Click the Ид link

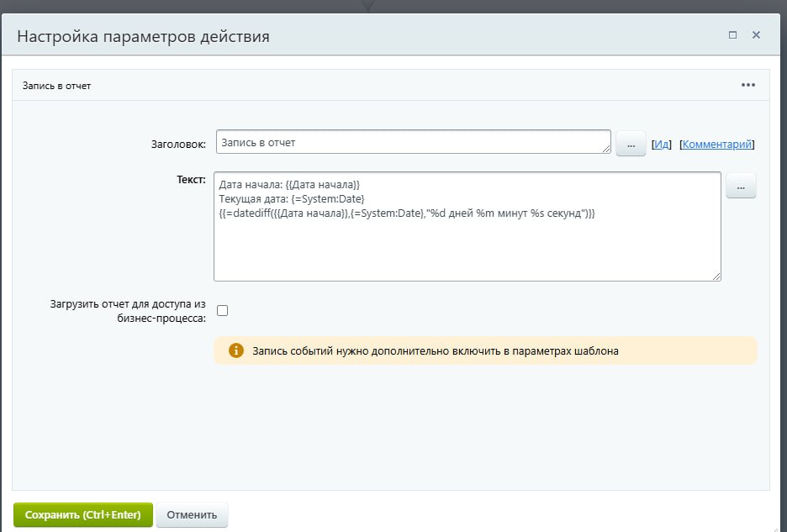662,145
